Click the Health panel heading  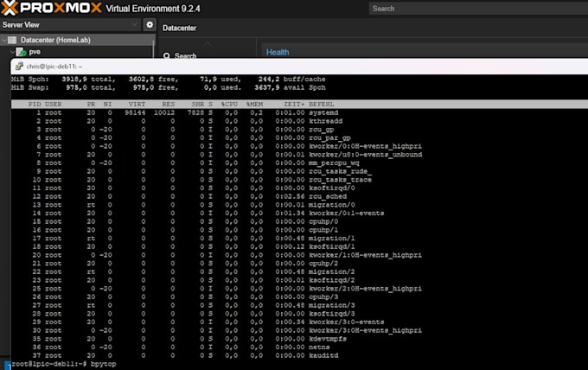(x=278, y=52)
